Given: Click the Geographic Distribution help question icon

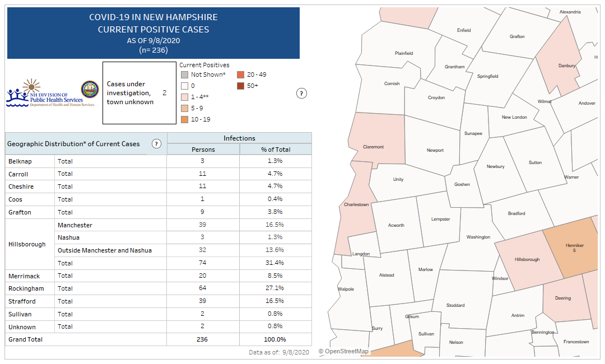Looking at the screenshot, I should pyautogui.click(x=156, y=144).
